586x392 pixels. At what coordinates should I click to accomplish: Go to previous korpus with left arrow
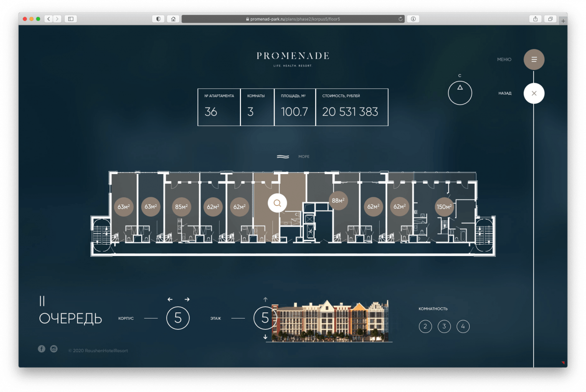pos(170,299)
